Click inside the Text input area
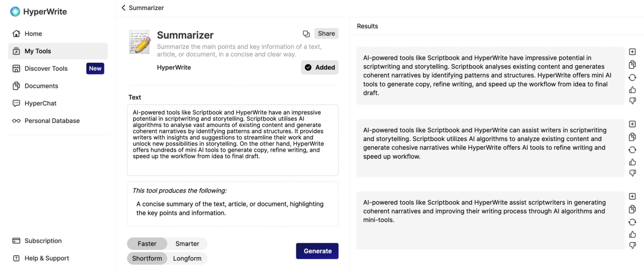The width and height of the screenshot is (644, 270). (233, 140)
